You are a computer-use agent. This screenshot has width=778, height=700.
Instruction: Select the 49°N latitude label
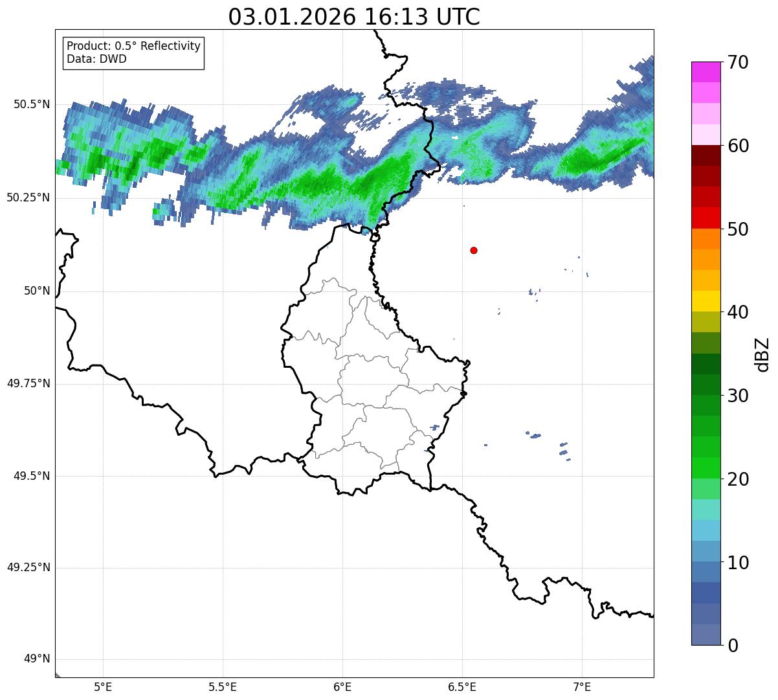(x=37, y=659)
